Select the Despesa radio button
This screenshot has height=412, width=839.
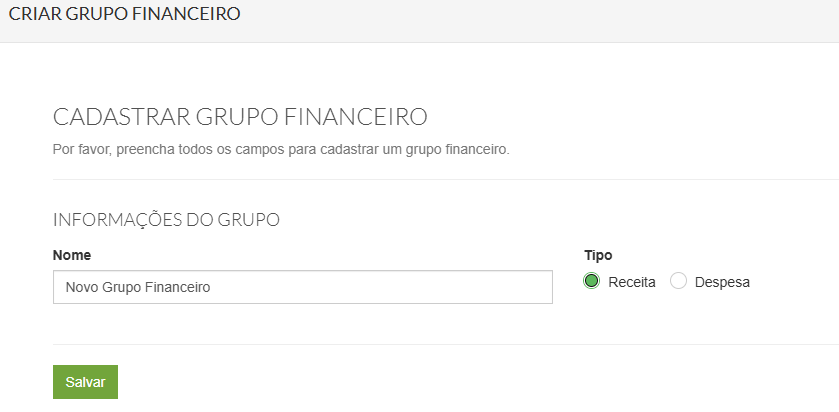pyautogui.click(x=679, y=282)
